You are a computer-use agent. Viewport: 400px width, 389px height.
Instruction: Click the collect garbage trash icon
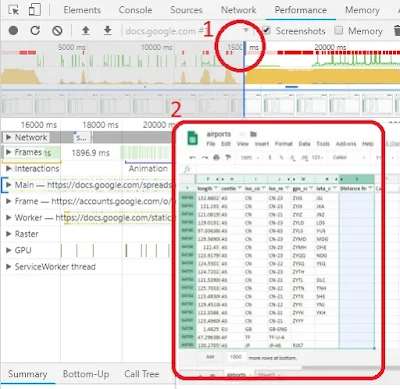[397, 31]
